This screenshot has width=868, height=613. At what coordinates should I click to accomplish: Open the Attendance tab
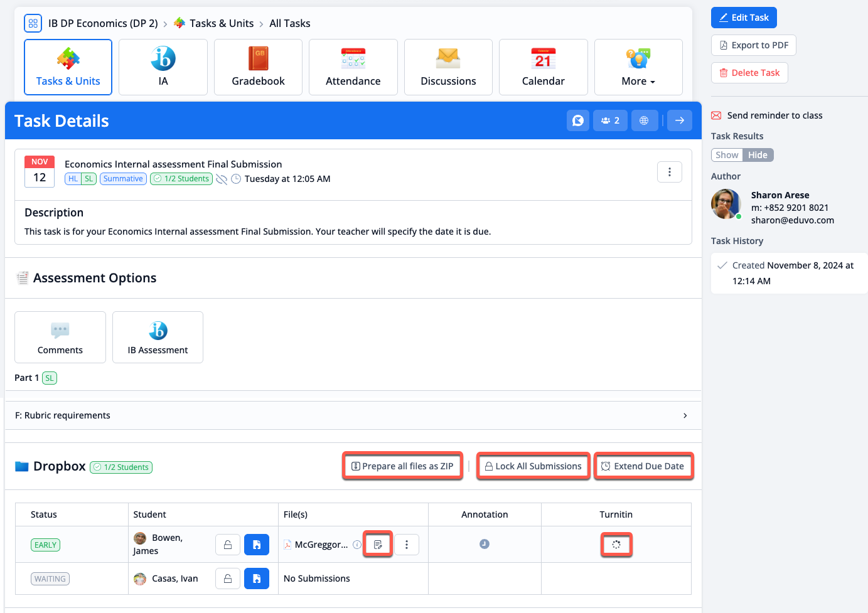click(353, 67)
